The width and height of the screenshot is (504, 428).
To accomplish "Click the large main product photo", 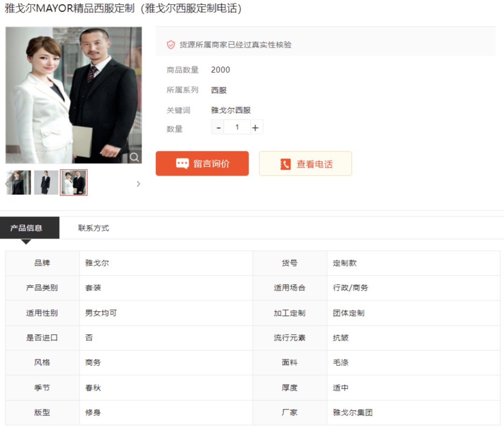I will 73,96.
